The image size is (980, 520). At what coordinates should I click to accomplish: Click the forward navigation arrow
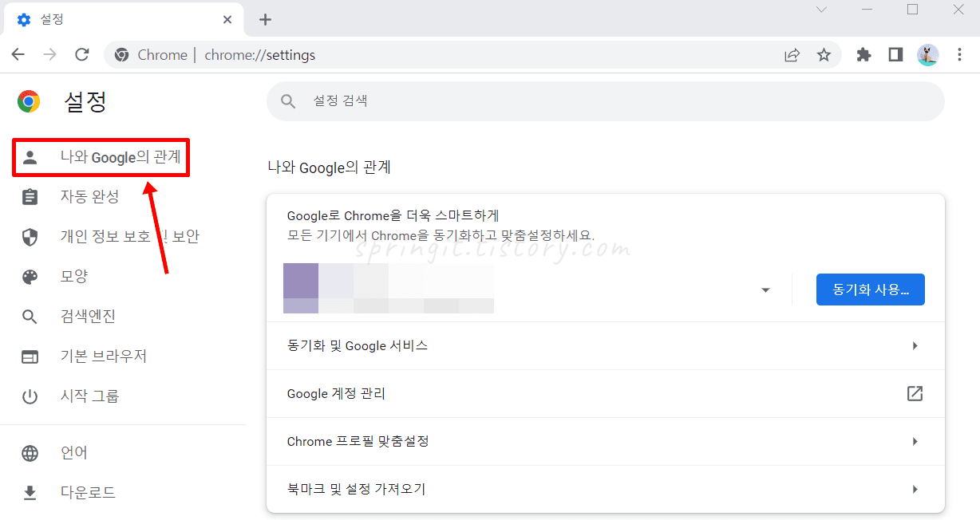[x=50, y=55]
